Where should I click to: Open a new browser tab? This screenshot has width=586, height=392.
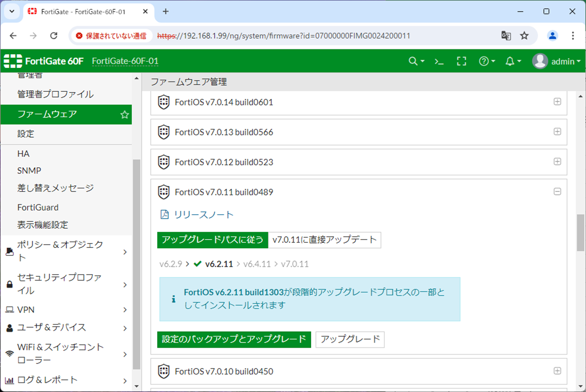coord(165,12)
